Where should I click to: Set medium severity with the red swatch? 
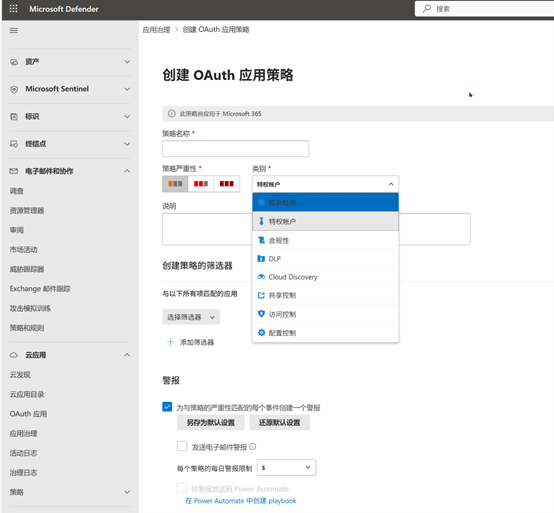(x=201, y=184)
